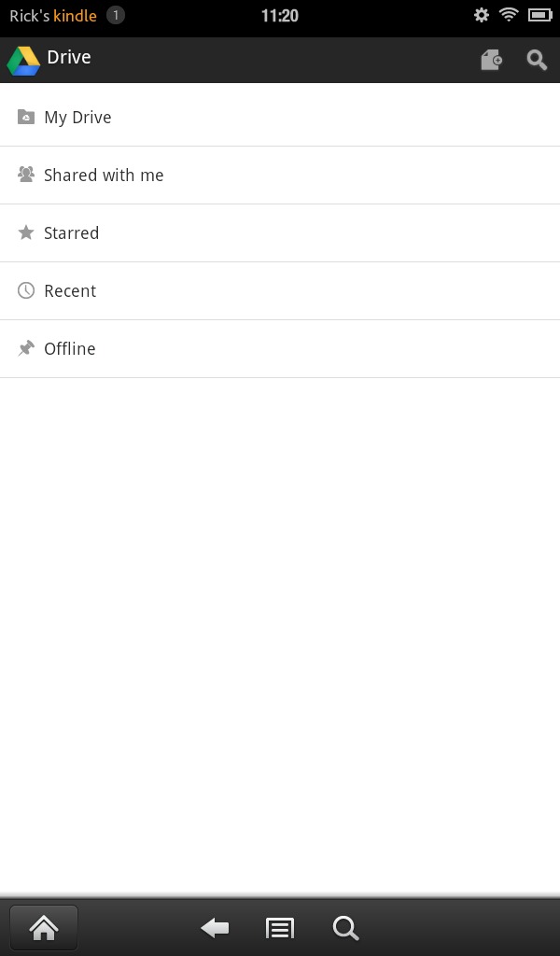This screenshot has height=956, width=560.
Task: View Recent files list
Action: click(x=280, y=291)
